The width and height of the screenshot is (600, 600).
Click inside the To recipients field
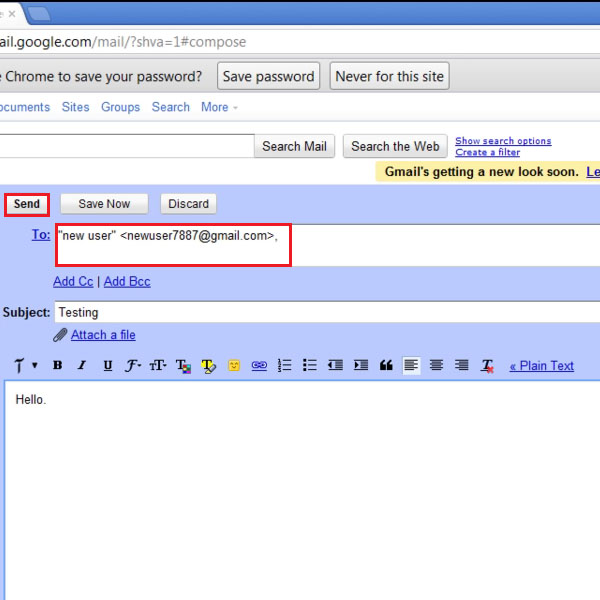(328, 245)
